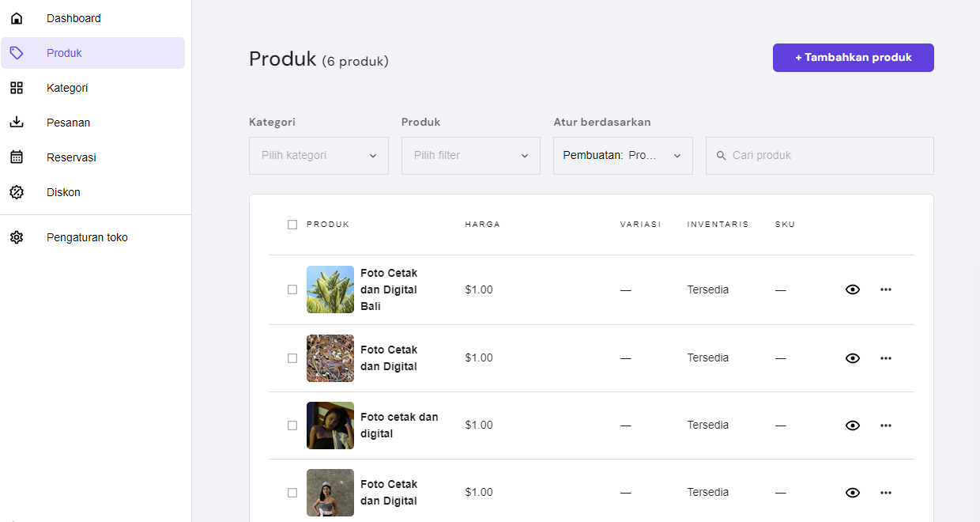Screen dimensions: 980x522
Task: Click the Pengaturan toko gear icon
Action: (x=17, y=236)
